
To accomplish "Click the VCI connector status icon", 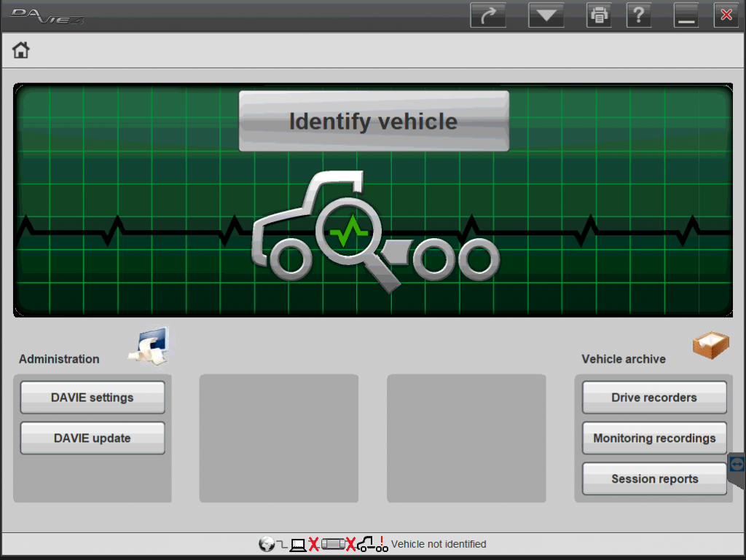I will tap(333, 544).
